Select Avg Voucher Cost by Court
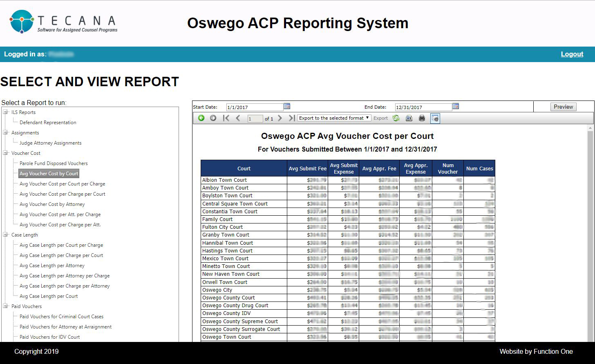 tap(49, 173)
